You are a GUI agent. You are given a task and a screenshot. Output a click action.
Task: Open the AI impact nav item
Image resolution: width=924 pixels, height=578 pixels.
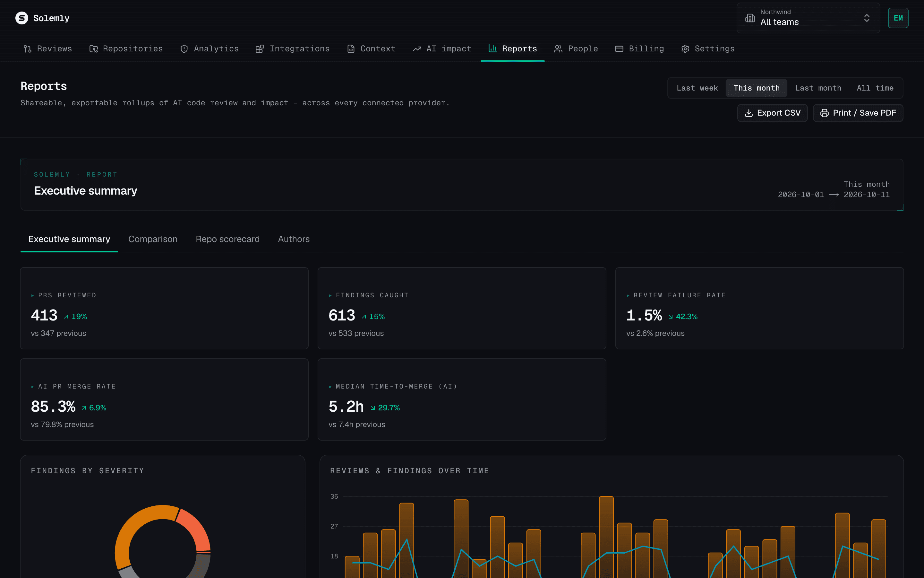pos(442,49)
